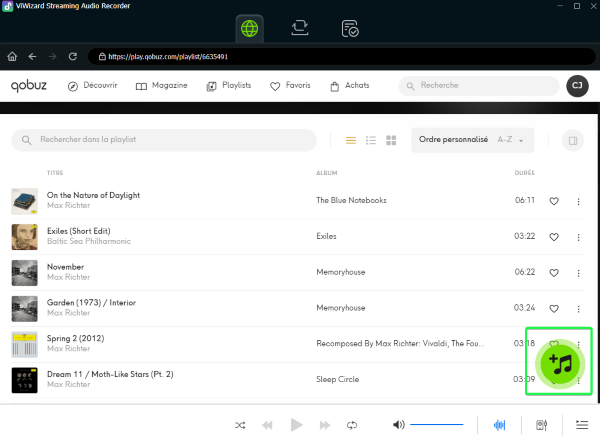Toggle repeat mode
The height and width of the screenshot is (442, 600).
point(352,425)
